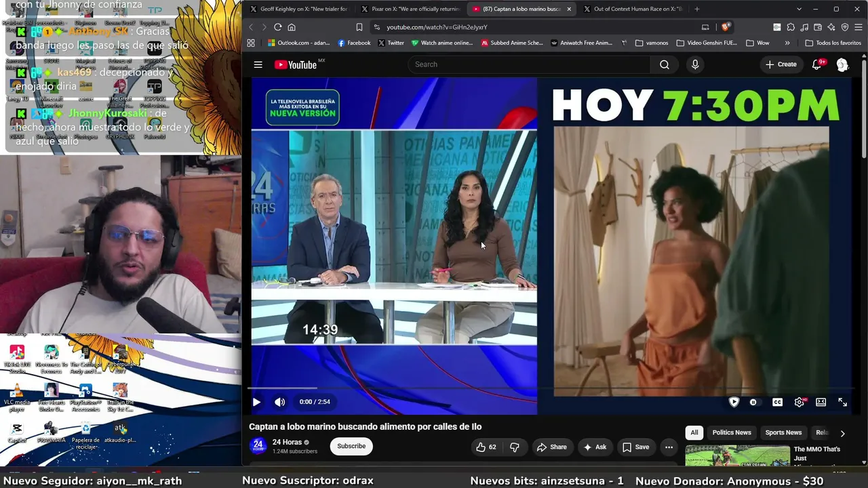Expand the Video Genshin bookmarks folder
Viewport: 868px width, 488px height.
706,43
